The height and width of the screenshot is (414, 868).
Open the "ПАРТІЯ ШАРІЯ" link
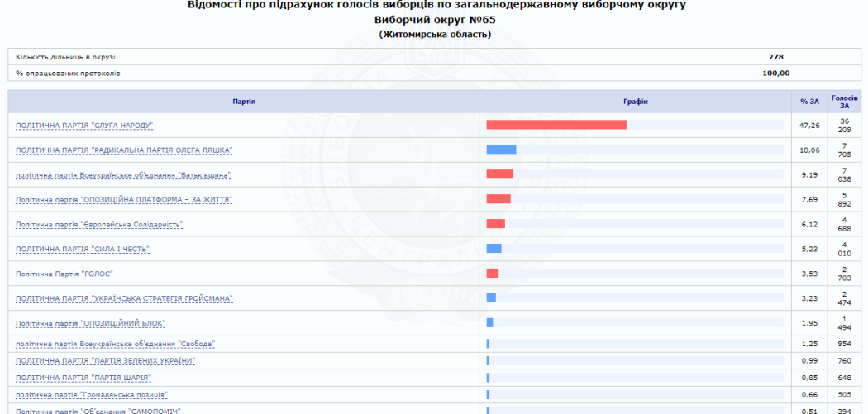point(83,378)
